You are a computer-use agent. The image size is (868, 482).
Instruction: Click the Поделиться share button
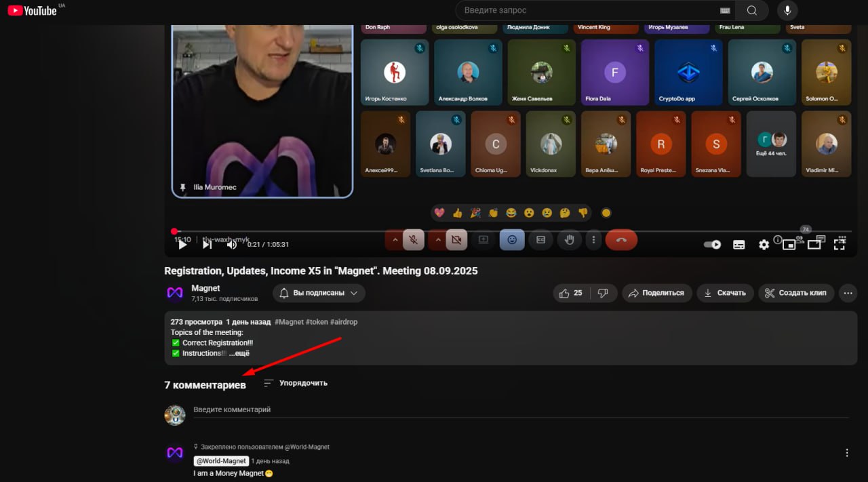click(656, 293)
